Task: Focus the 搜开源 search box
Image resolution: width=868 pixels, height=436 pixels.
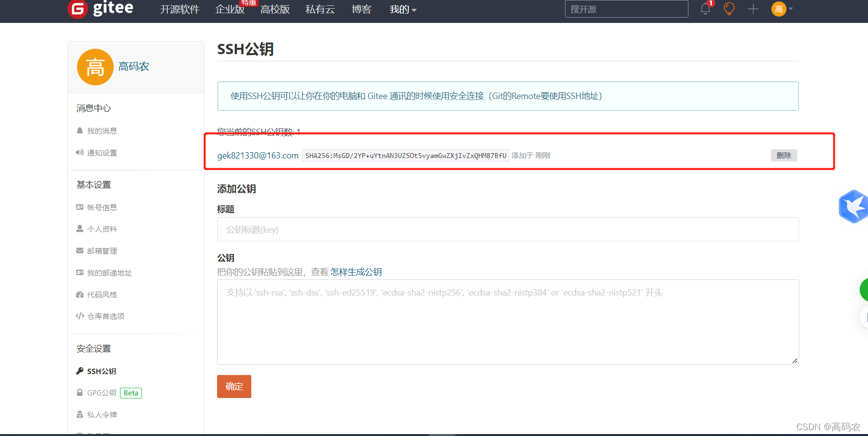Action: point(626,9)
